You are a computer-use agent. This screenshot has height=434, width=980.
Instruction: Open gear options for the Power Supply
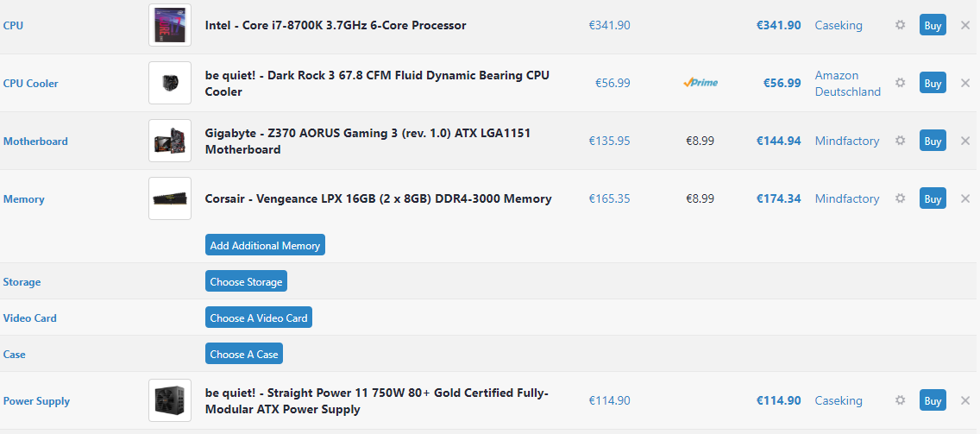click(x=900, y=400)
